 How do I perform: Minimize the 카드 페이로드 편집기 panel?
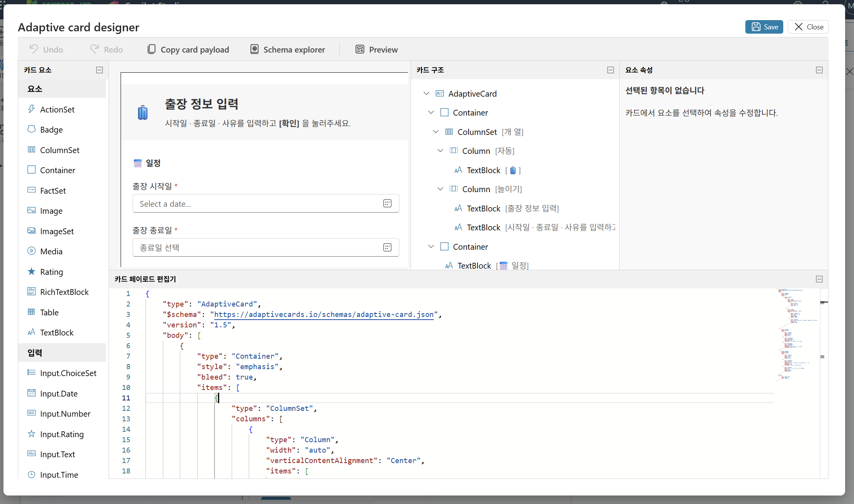819,279
